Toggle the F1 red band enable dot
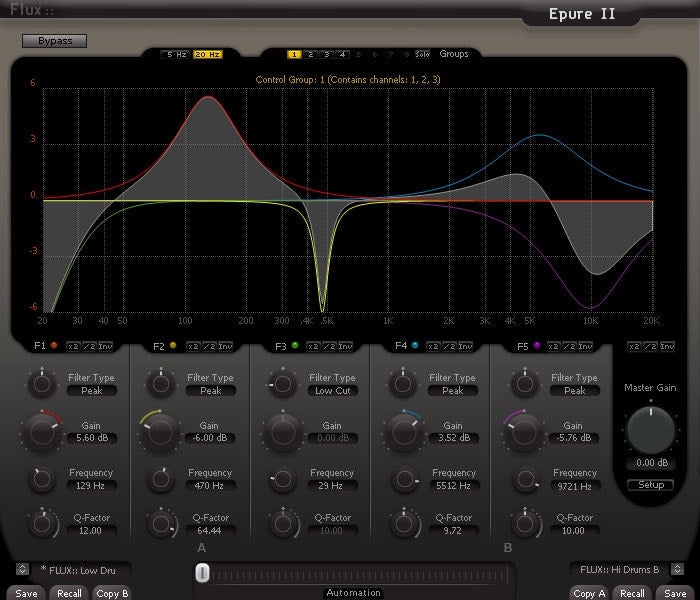Image resolution: width=700 pixels, height=600 pixels. tap(54, 345)
